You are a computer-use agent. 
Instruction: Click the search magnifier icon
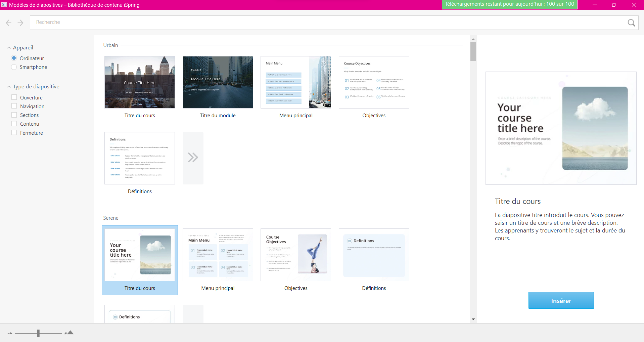[x=631, y=23]
